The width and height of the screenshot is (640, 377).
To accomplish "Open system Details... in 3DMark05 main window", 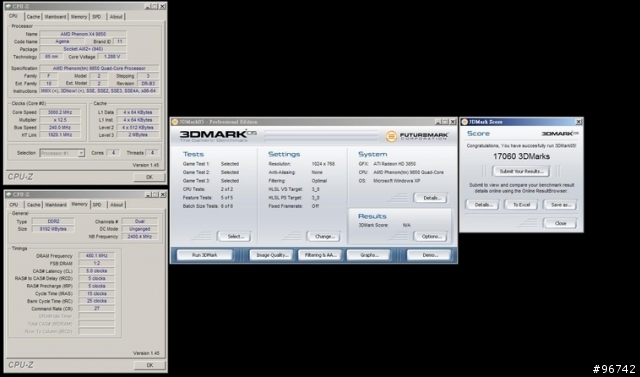I will coord(431,198).
